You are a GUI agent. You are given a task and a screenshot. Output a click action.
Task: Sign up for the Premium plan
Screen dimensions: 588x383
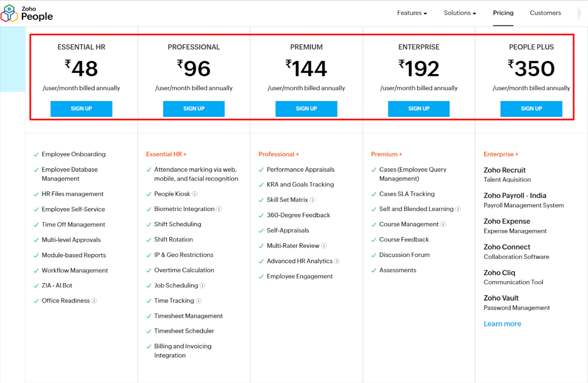306,108
